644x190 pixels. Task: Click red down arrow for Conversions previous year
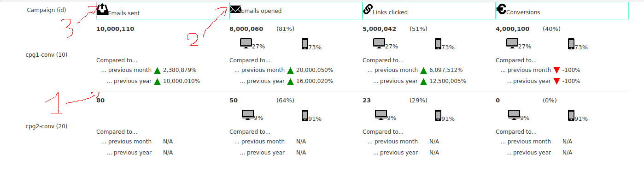[556, 81]
